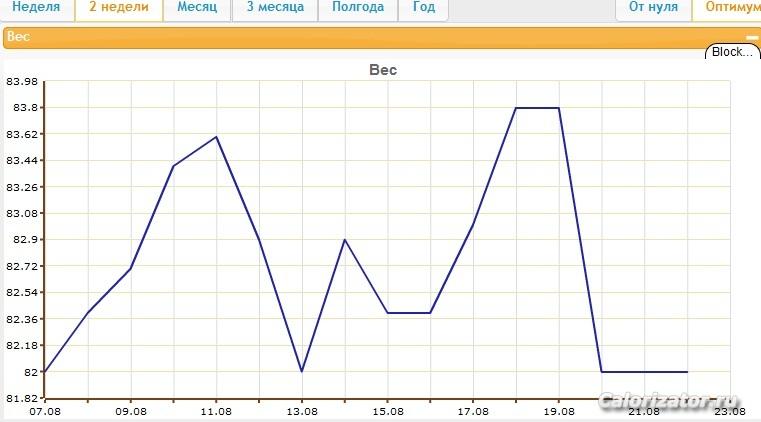Click the Вес chart title
The width and height of the screenshot is (761, 422).
tap(383, 70)
